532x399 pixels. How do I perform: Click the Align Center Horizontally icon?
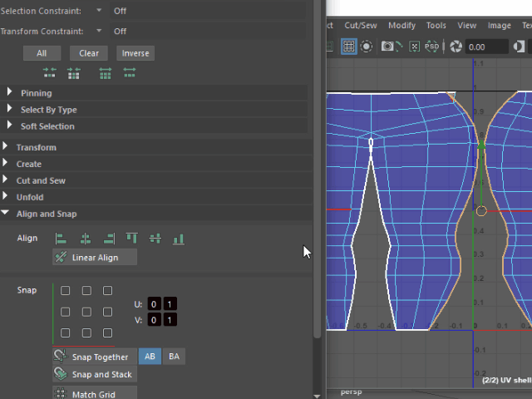pyautogui.click(x=84, y=239)
